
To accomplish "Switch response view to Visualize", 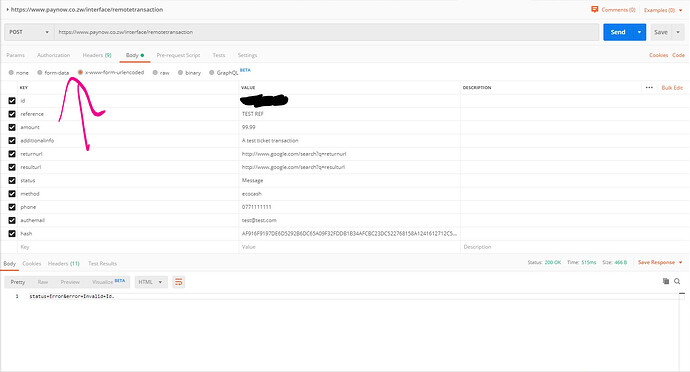I will pos(108,282).
